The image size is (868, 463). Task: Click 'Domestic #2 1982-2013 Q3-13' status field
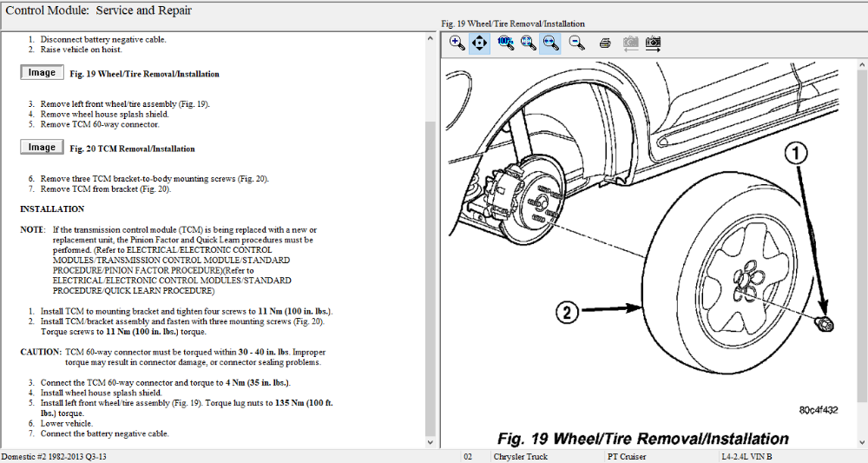[x=52, y=457]
